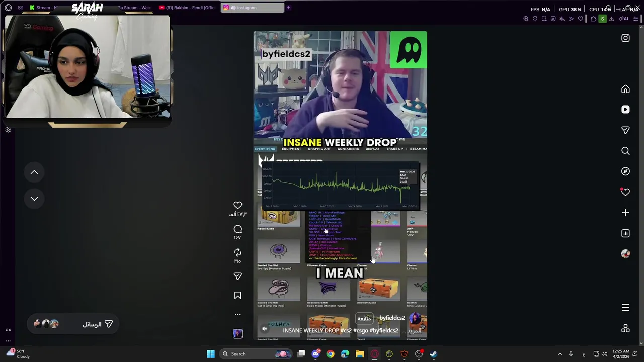The image size is (644, 362).
Task: Open Opera GX main menu logo
Action: point(8,8)
